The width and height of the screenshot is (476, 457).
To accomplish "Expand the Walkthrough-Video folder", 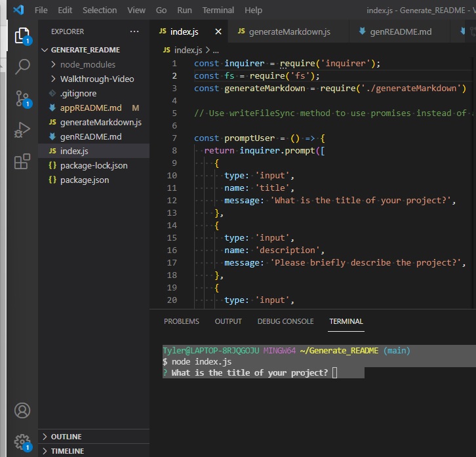I will (96, 79).
